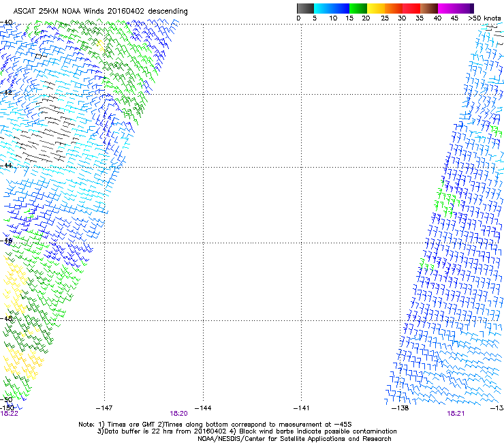Click the '-138' longitude label
The height and width of the screenshot is (443, 504).
(x=400, y=408)
